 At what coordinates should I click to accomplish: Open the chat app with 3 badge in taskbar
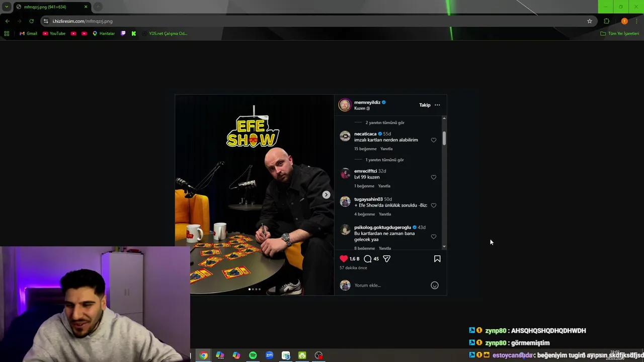pos(286,355)
